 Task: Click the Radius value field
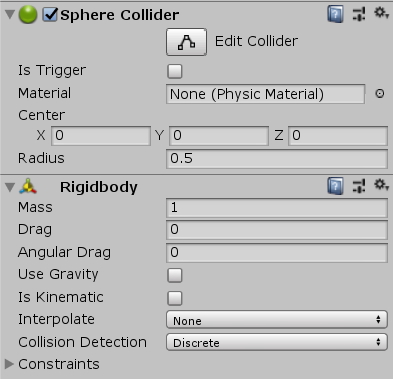(277, 159)
